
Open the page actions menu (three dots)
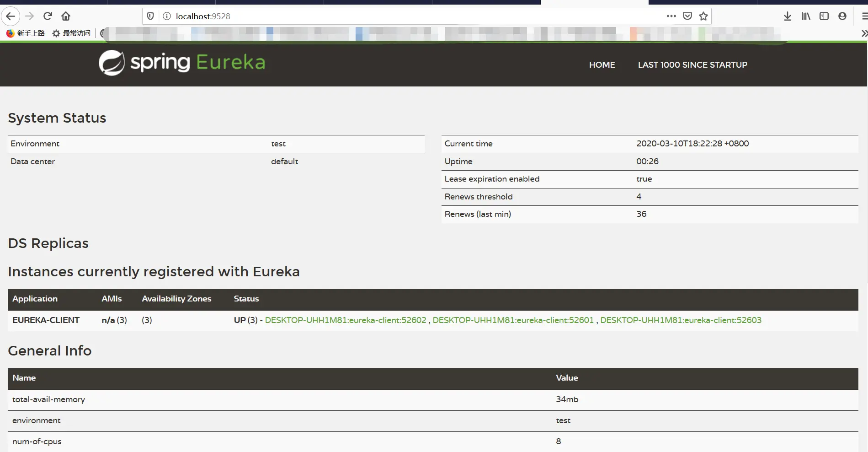coord(671,16)
